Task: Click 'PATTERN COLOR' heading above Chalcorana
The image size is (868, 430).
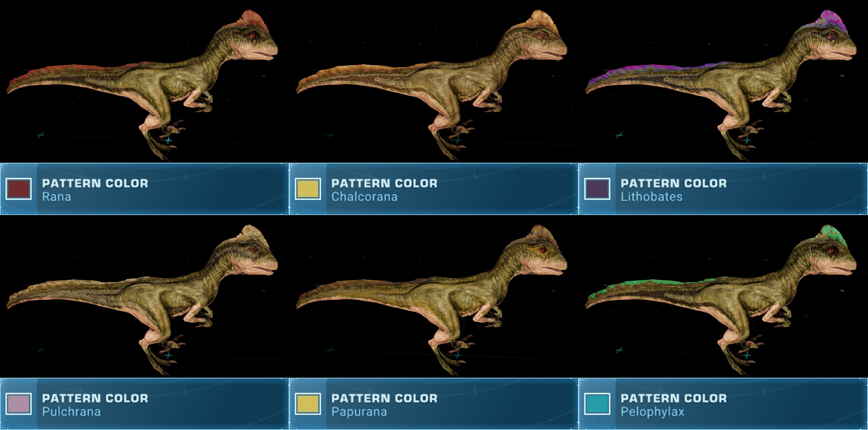Action: 384,183
